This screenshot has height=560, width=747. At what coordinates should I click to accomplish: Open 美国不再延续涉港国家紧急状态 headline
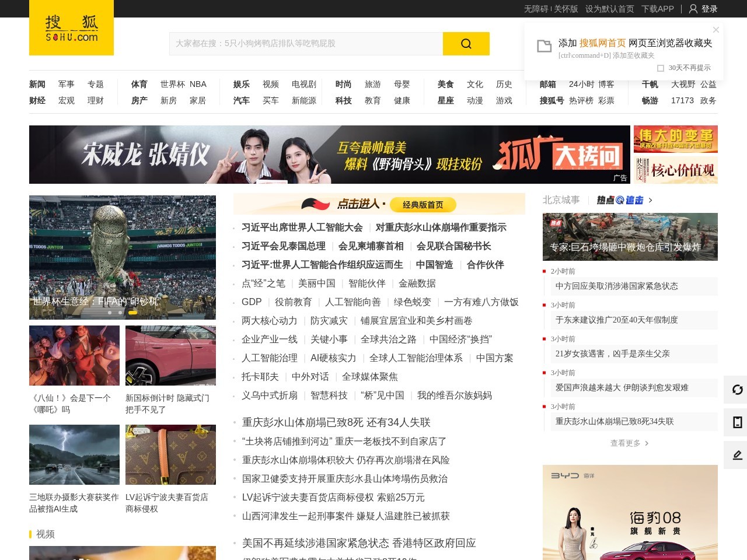click(359, 543)
